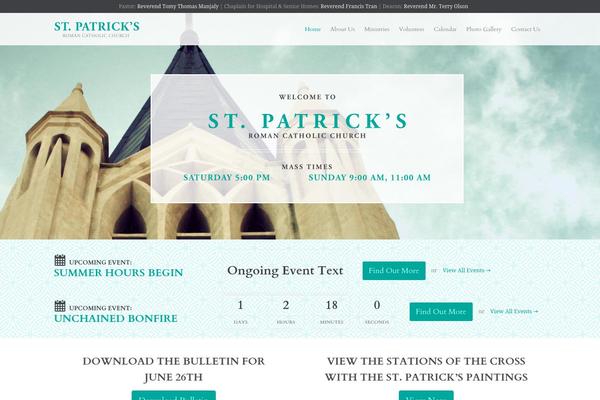The height and width of the screenshot is (400, 600).
Task: Click Find Out More for Summer Hours
Action: (x=394, y=271)
